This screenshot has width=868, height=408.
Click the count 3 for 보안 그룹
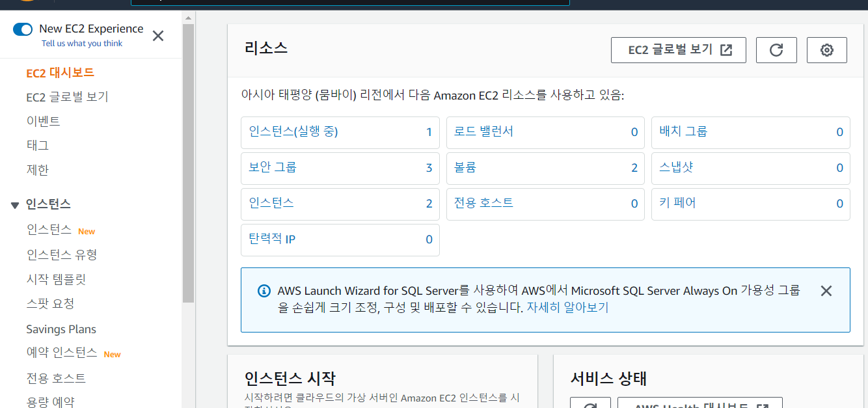pyautogui.click(x=429, y=168)
